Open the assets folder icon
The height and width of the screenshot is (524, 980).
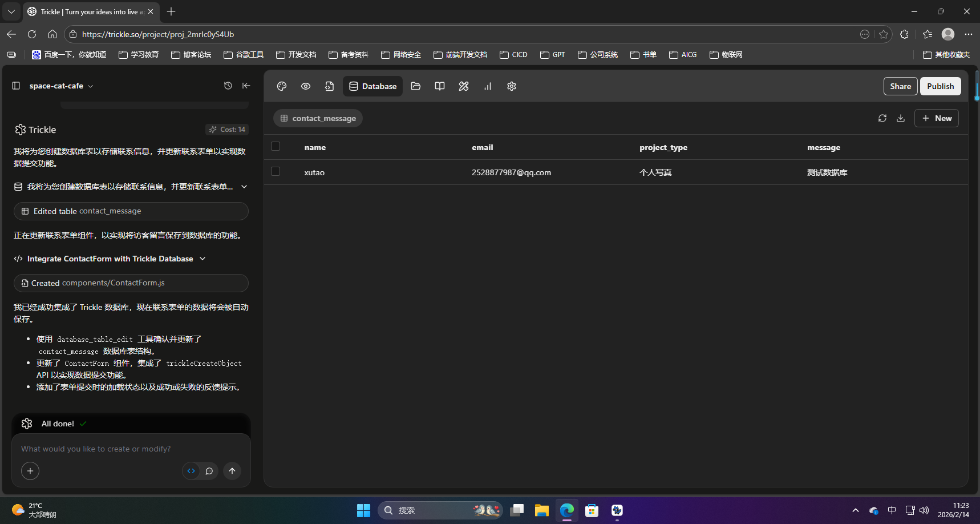(x=416, y=86)
